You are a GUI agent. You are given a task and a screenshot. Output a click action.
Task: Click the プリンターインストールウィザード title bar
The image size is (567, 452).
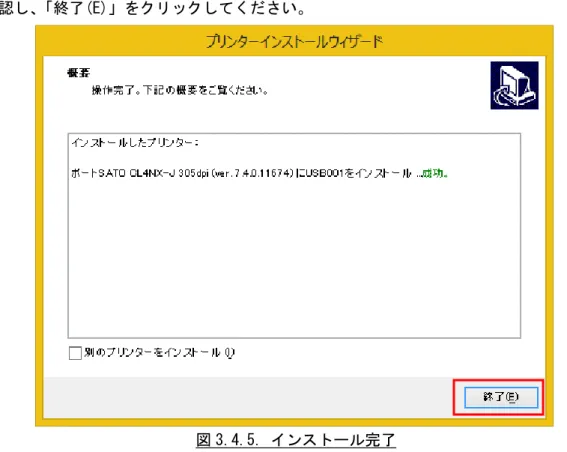tap(294, 42)
